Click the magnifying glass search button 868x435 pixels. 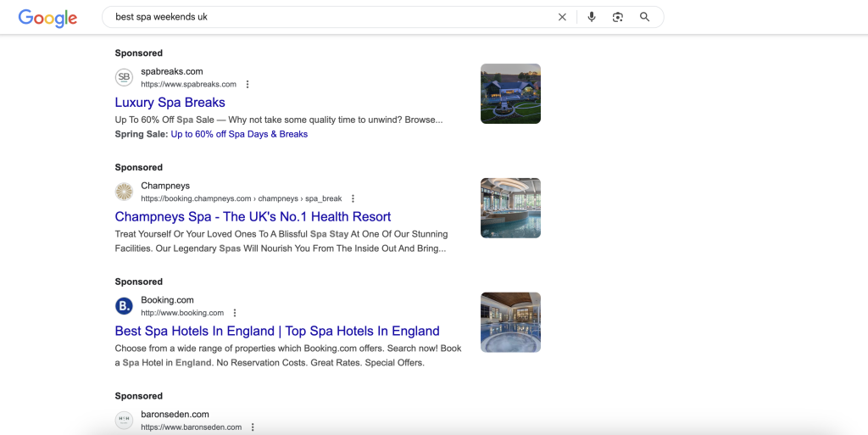coord(644,17)
